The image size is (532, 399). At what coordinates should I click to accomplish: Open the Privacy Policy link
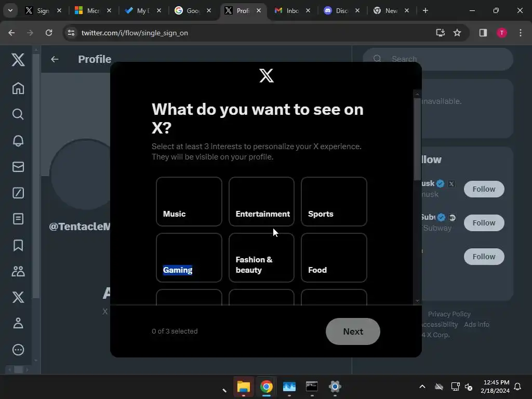tap(449, 314)
